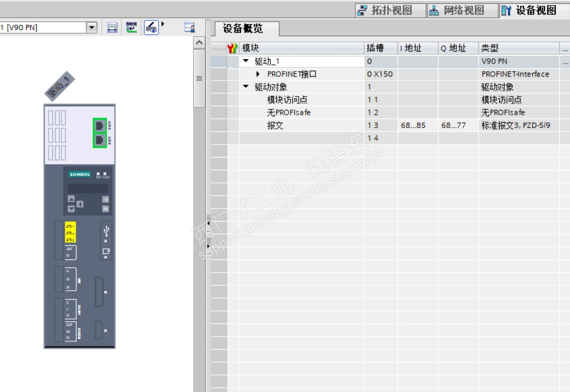Click the M key on drive panel
This screenshot has height=392, width=570.
click(105, 199)
